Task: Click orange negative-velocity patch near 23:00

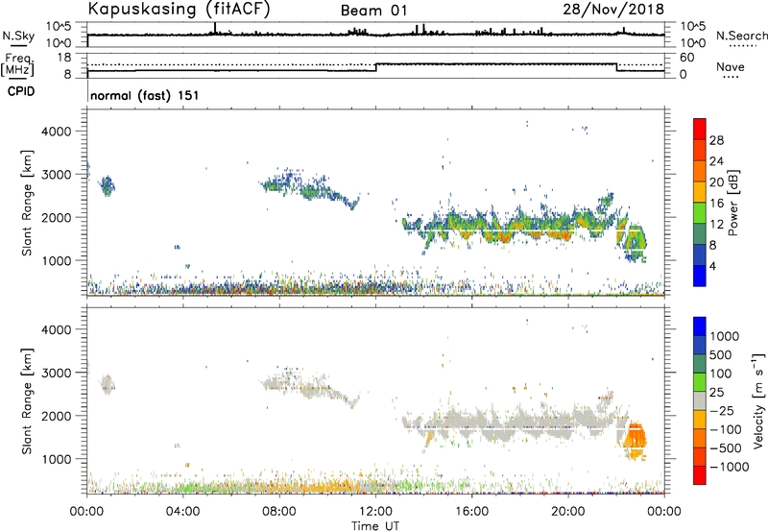Action: pyautogui.click(x=635, y=440)
